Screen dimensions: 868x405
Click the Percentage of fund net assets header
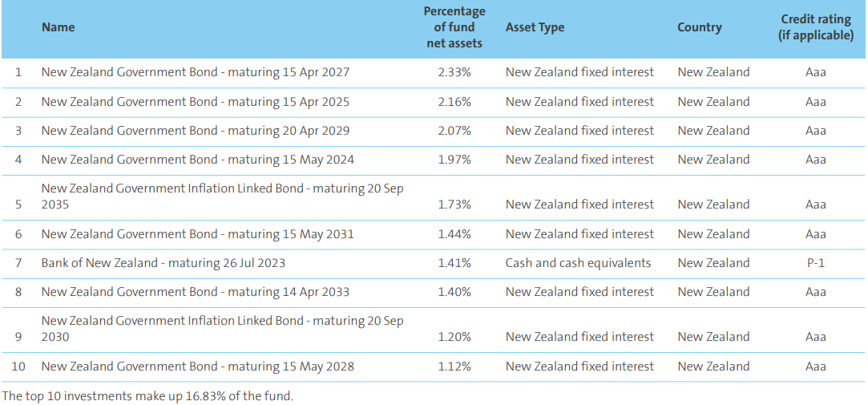pyautogui.click(x=454, y=27)
